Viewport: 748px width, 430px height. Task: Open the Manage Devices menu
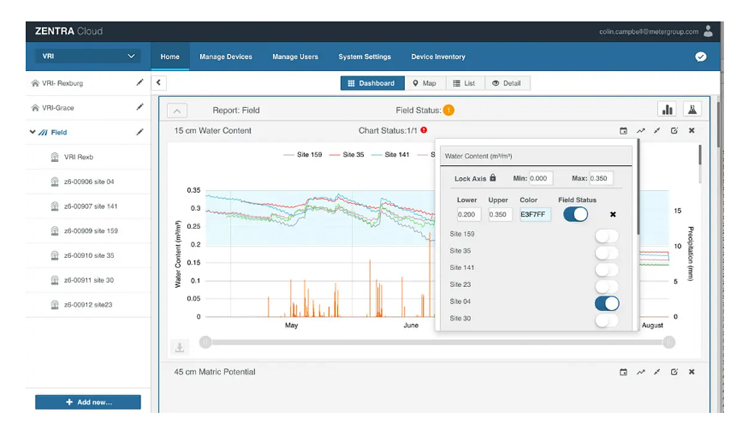(x=226, y=57)
